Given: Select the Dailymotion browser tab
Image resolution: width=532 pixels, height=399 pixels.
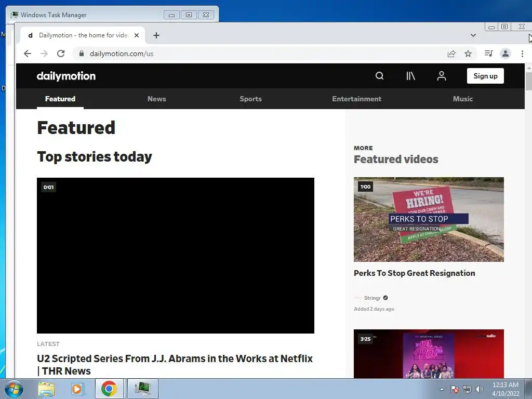Looking at the screenshot, I should click(x=83, y=35).
